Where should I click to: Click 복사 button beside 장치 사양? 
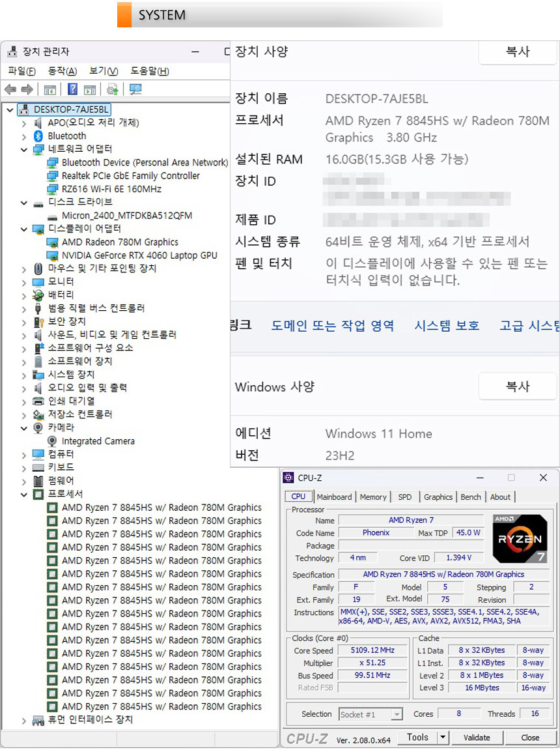(518, 51)
